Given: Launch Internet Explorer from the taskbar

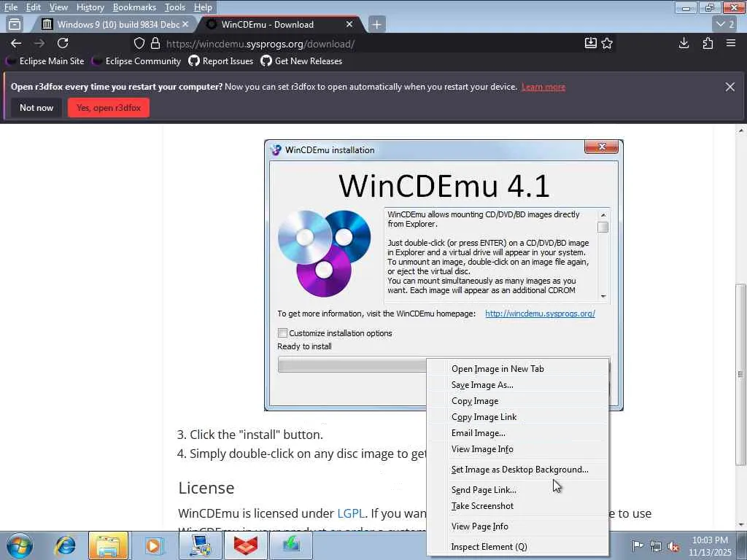Looking at the screenshot, I should tap(65, 545).
